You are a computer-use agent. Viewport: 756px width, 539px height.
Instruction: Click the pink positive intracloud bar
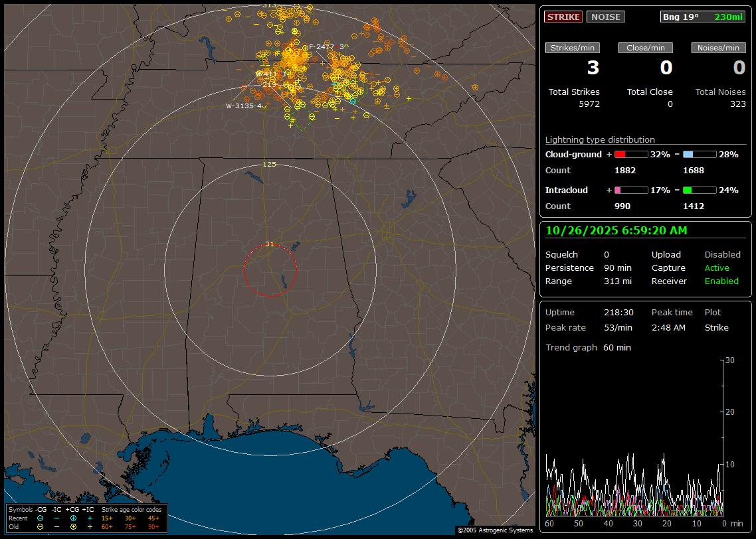630,191
